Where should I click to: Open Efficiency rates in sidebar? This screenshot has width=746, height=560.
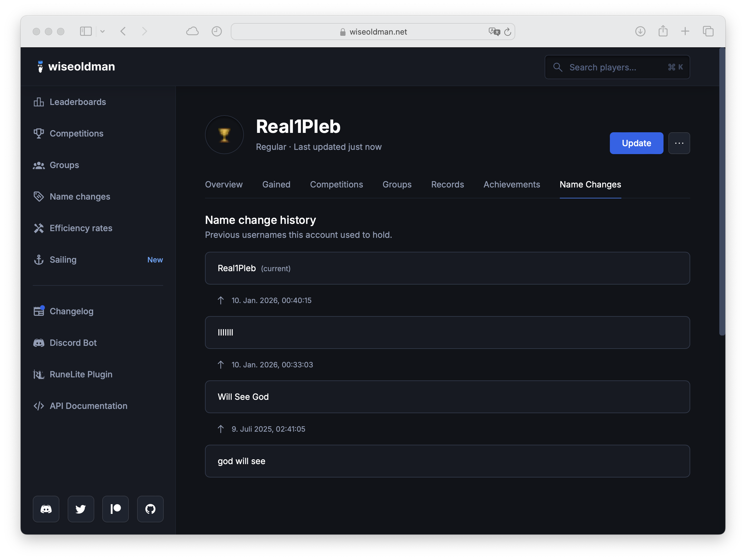[81, 228]
